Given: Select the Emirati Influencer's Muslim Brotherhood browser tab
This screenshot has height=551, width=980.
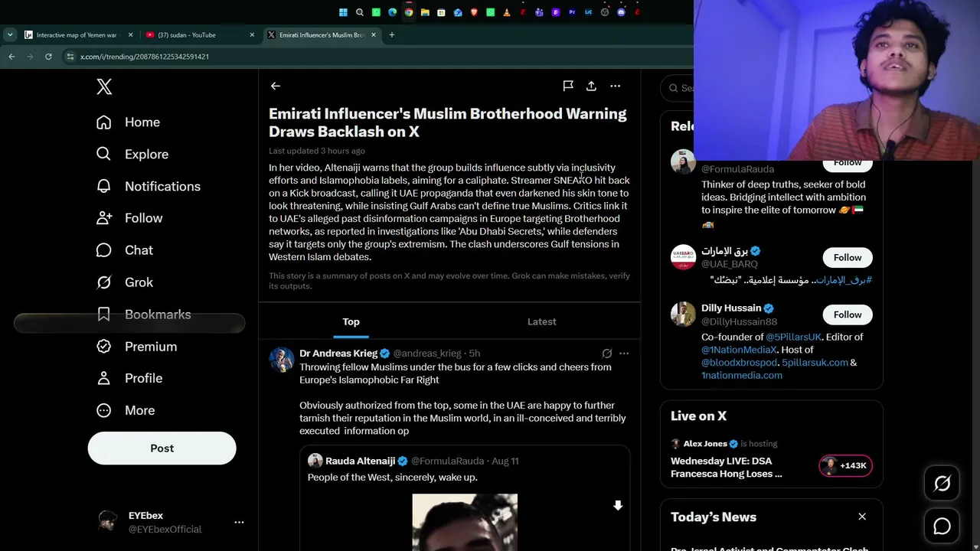Looking at the screenshot, I should [322, 34].
